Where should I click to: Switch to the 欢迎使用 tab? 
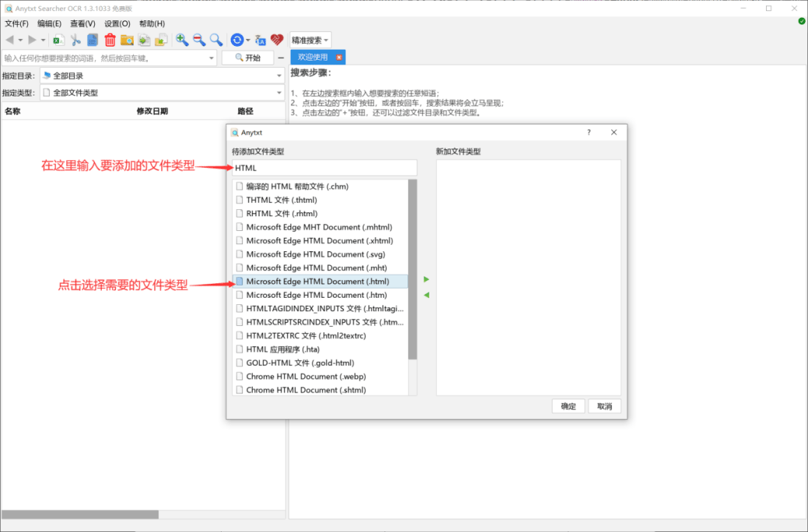coord(313,58)
